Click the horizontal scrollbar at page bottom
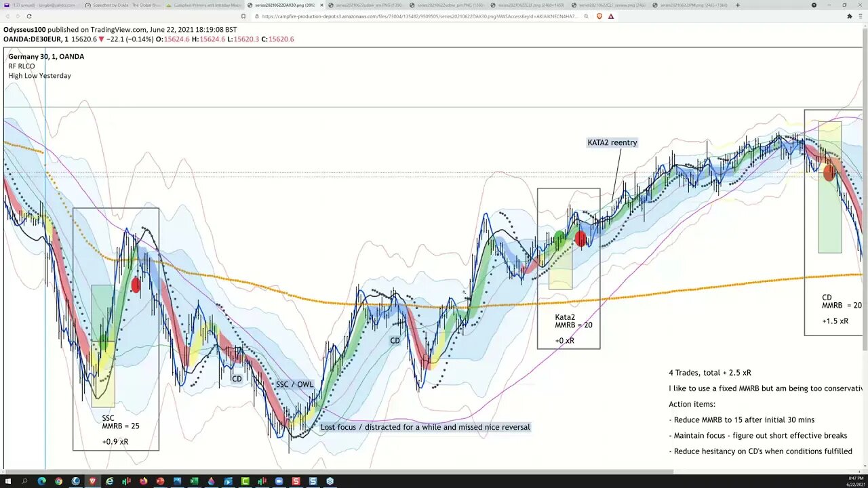Viewport: 868px width, 488px height. click(x=338, y=471)
